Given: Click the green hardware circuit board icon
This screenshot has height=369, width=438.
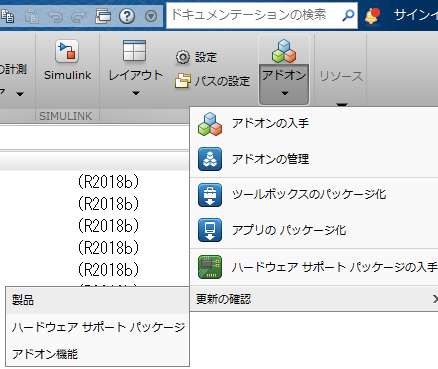Looking at the screenshot, I should tap(210, 267).
